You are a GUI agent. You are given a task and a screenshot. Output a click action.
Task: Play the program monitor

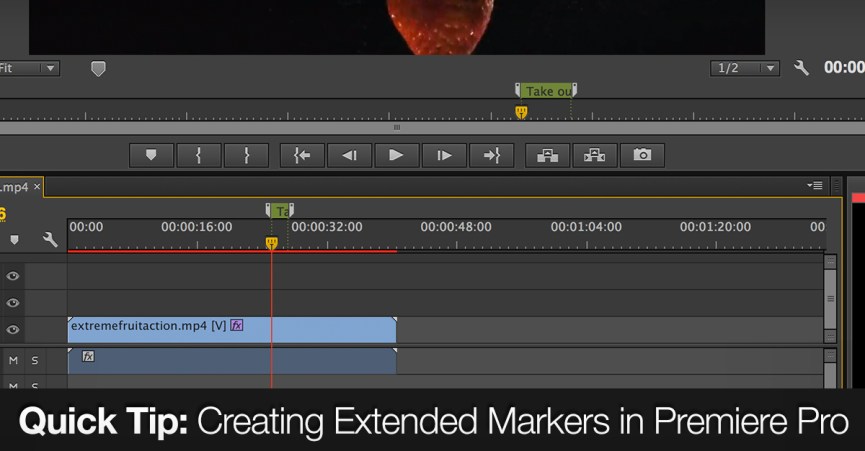pyautogui.click(x=396, y=155)
